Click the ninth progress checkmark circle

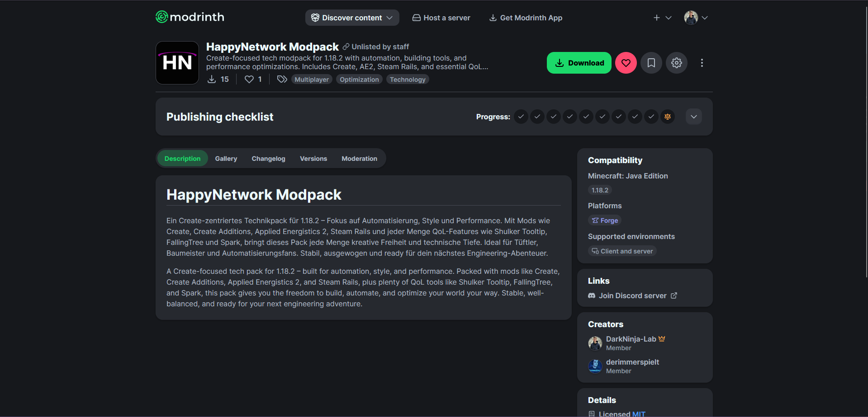pos(651,117)
